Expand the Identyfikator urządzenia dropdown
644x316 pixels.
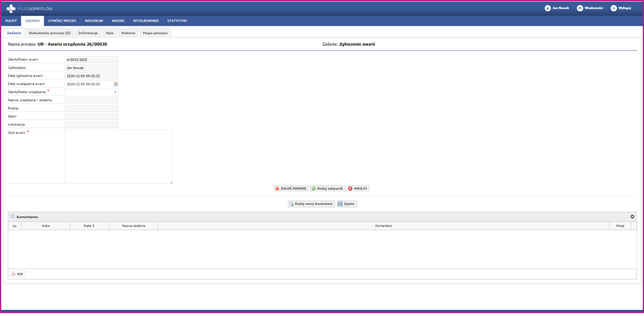tap(116, 92)
